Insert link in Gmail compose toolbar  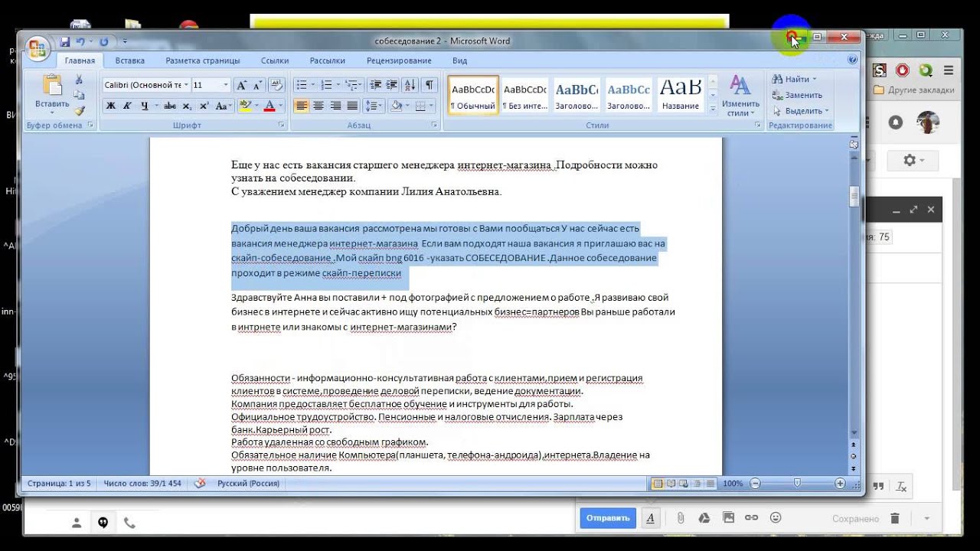point(752,518)
